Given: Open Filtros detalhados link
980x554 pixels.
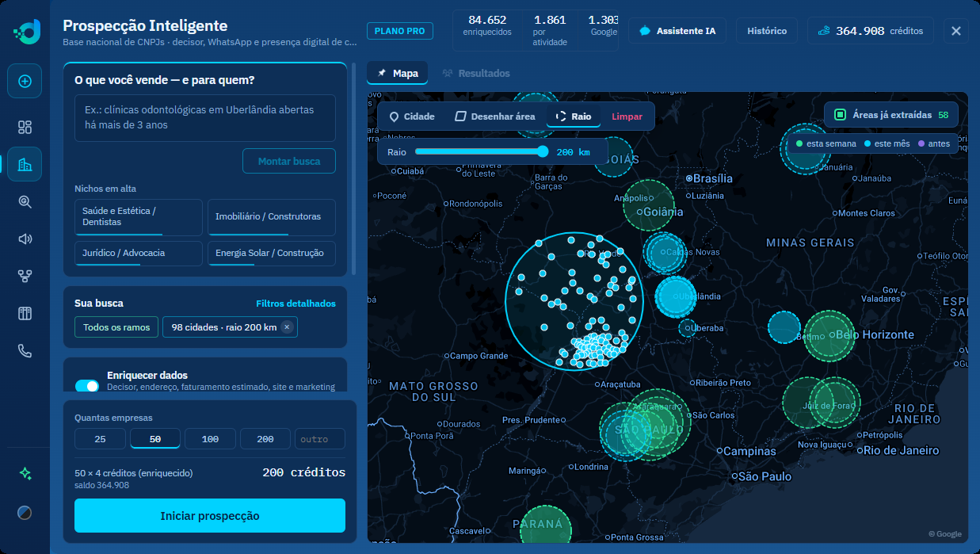Looking at the screenshot, I should coord(296,304).
